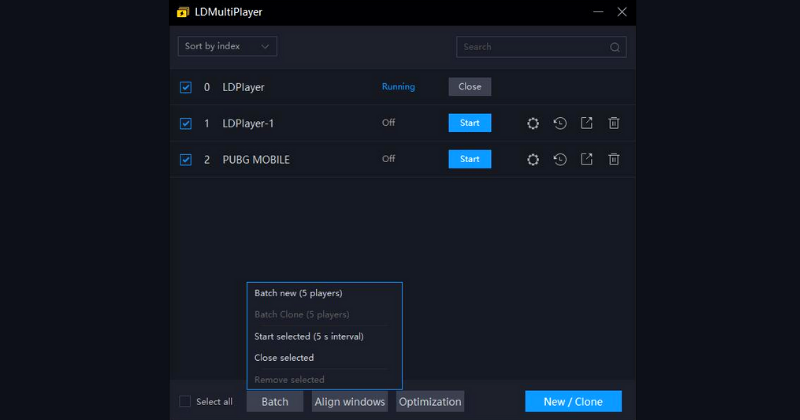Screen dimensions: 800x420
Task: Deselect the PUBG MOBILE checkbox
Action: 186,159
